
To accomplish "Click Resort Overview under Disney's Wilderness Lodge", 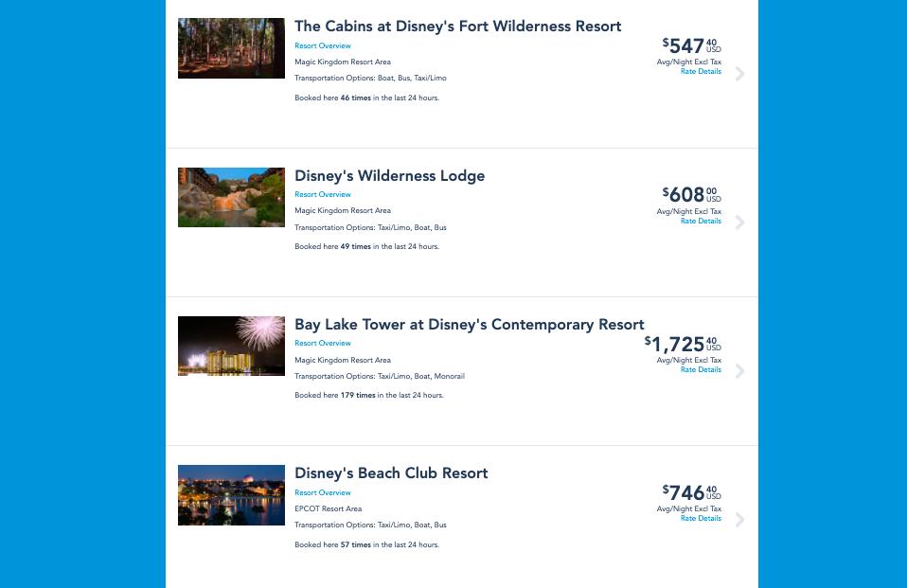I will pos(322,194).
